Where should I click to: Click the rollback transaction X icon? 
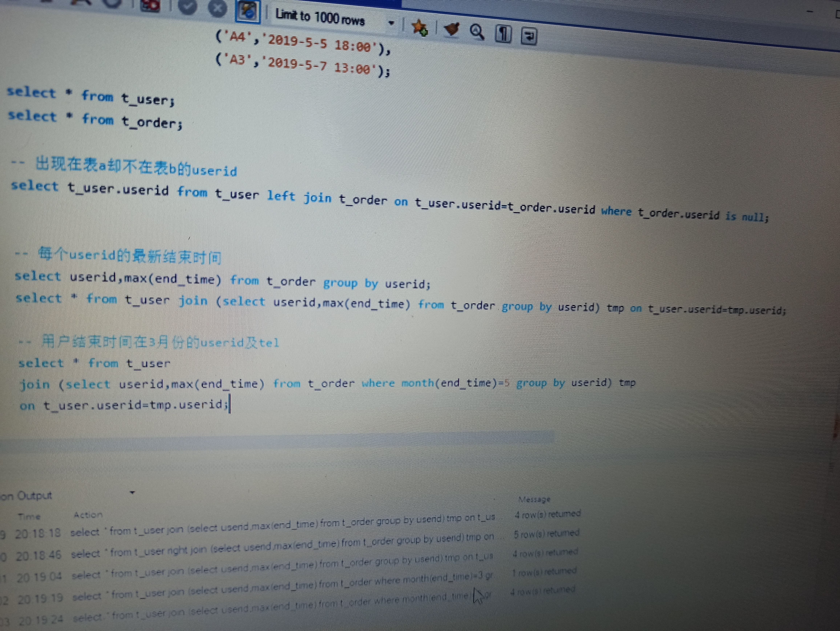click(218, 8)
